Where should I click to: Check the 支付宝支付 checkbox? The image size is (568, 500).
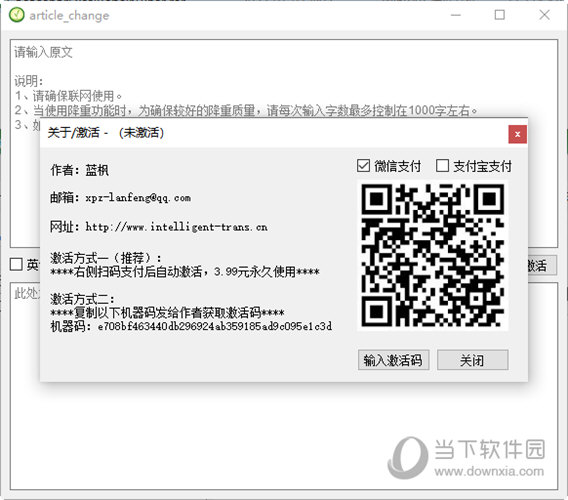(x=442, y=166)
